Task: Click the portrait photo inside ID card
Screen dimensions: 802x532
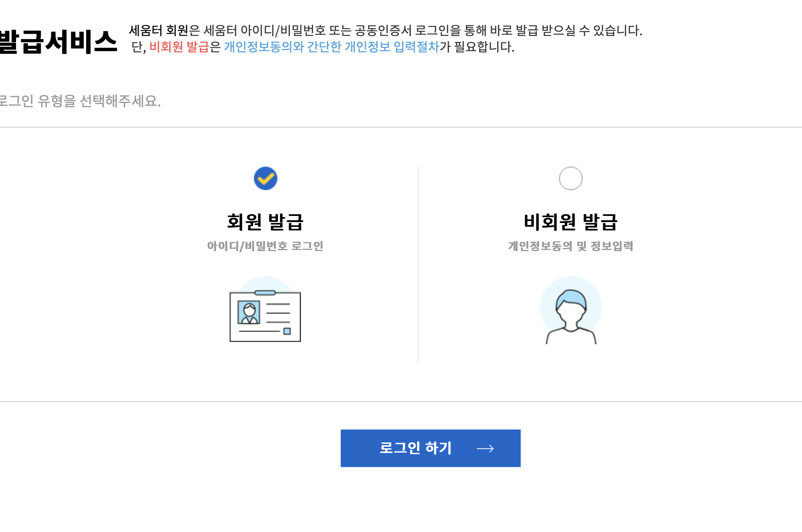Action: tap(249, 312)
